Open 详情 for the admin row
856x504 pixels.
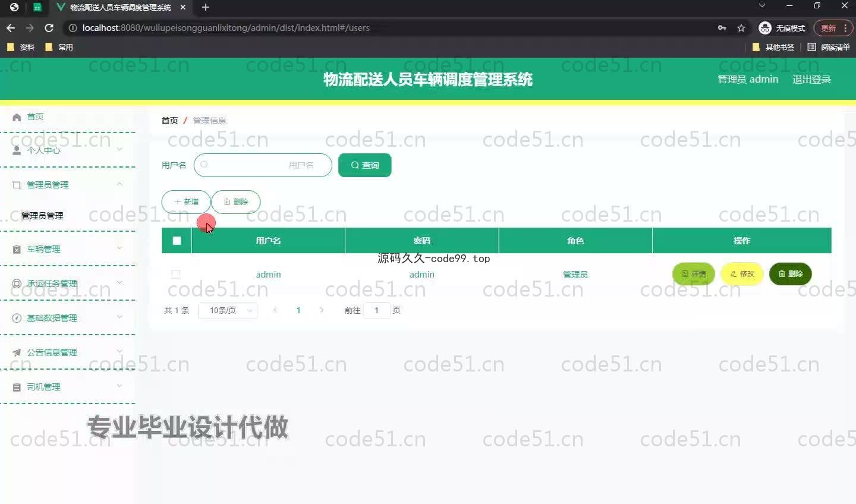[694, 274]
